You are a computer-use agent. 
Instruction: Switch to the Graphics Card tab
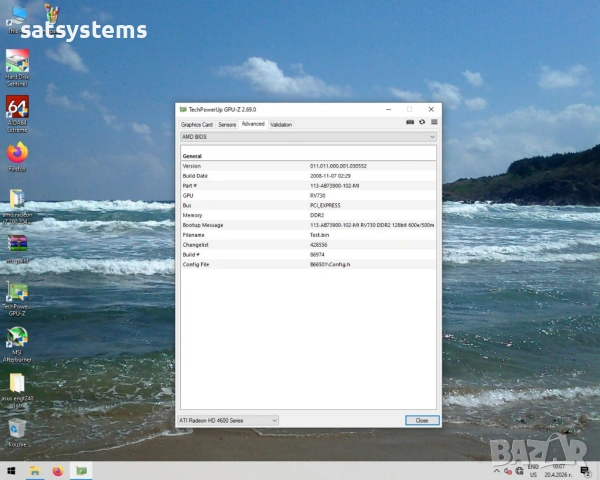[x=197, y=124]
